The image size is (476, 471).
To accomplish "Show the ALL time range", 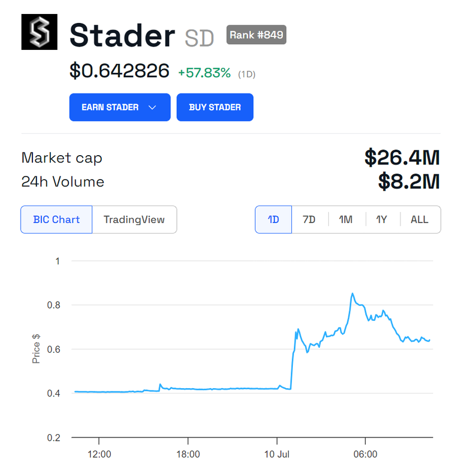I will [x=419, y=220].
